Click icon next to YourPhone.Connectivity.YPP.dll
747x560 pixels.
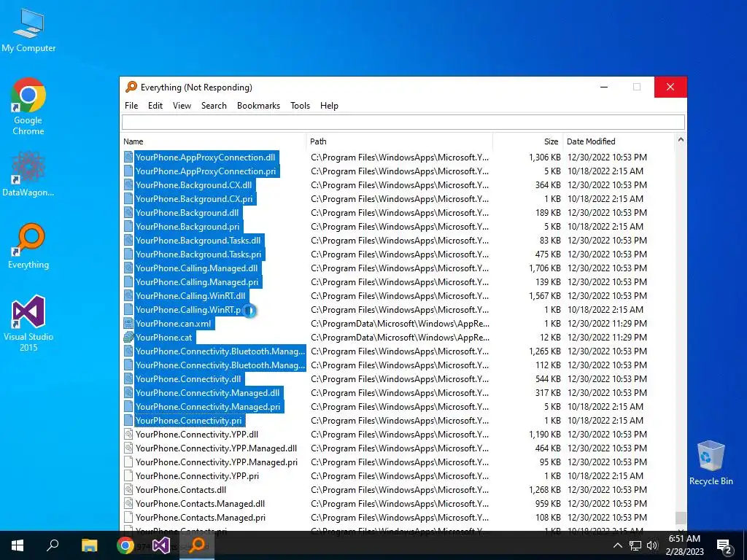[128, 435]
